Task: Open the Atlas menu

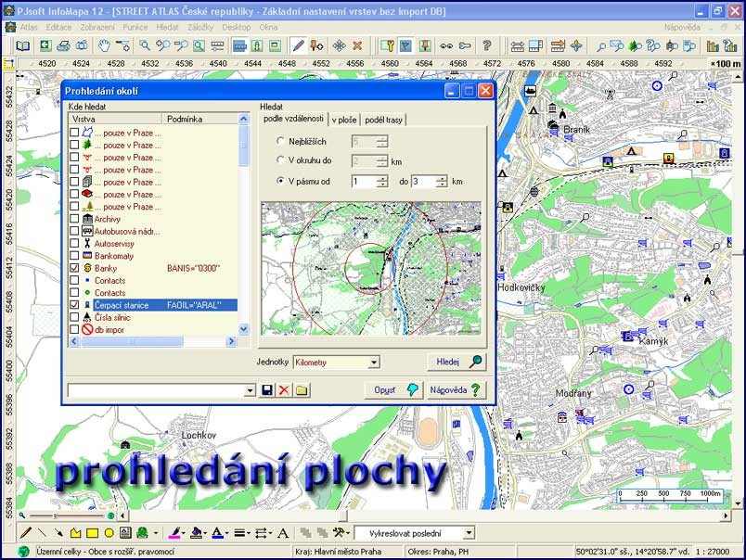Action: (29, 27)
